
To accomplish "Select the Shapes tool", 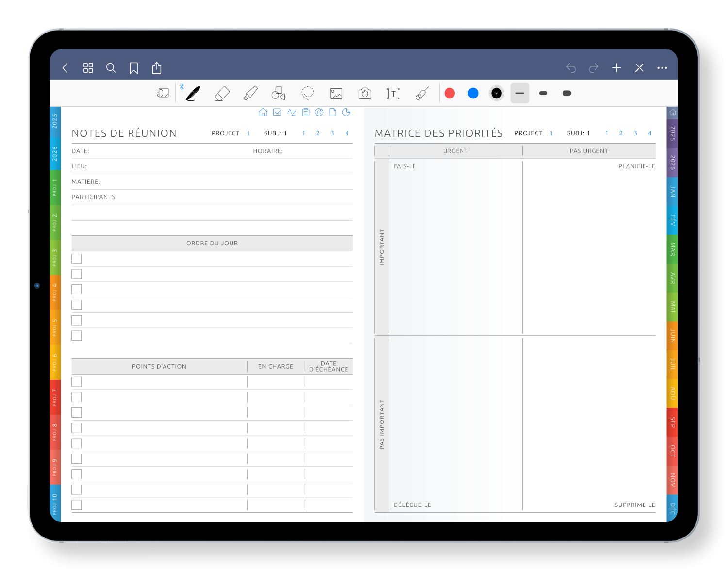I will pos(279,93).
